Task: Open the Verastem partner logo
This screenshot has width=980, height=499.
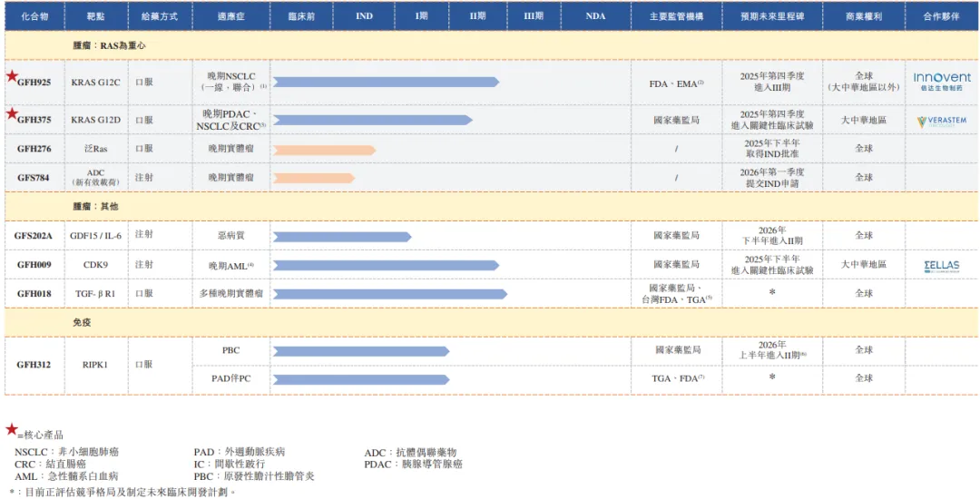Action: tap(941, 121)
